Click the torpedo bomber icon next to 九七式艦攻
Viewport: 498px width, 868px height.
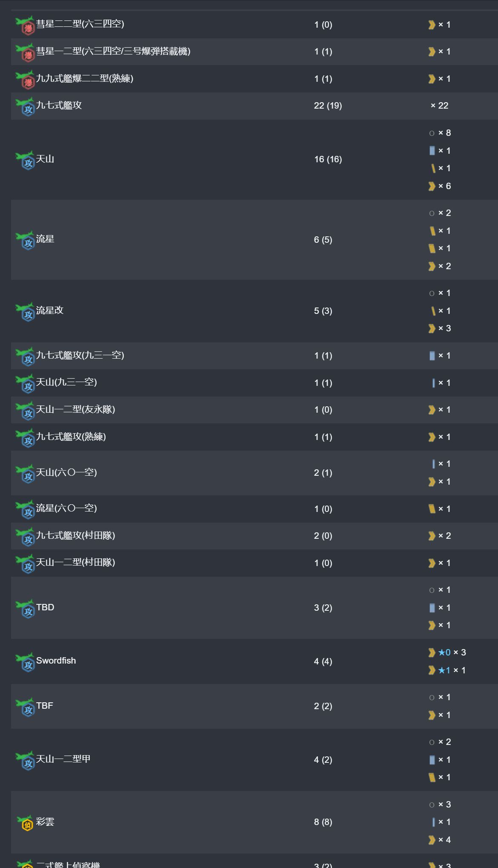point(25,106)
